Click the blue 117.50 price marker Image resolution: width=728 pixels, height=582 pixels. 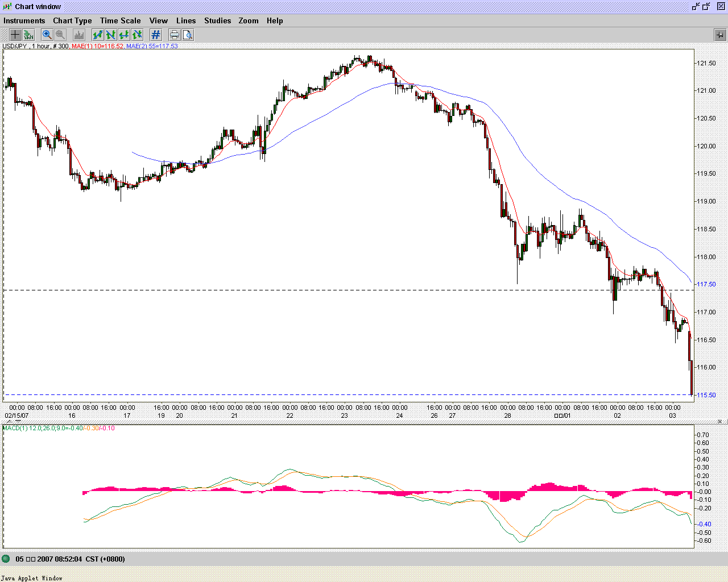tap(706, 284)
